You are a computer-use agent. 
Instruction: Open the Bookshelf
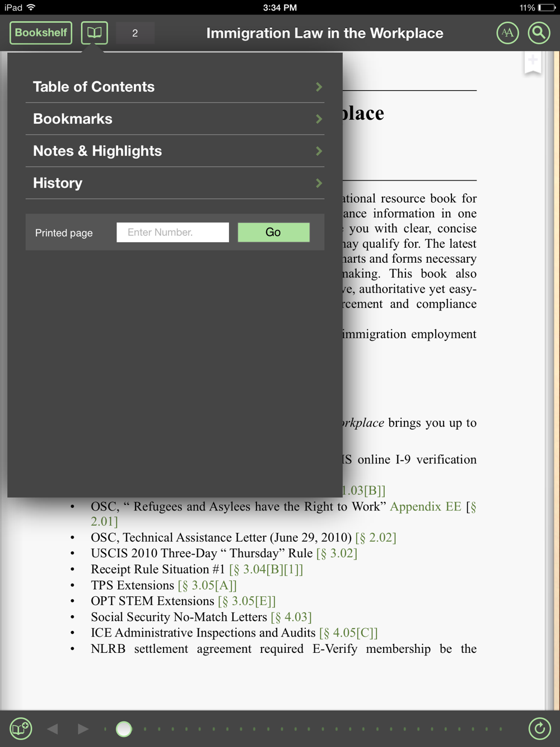pos(41,33)
